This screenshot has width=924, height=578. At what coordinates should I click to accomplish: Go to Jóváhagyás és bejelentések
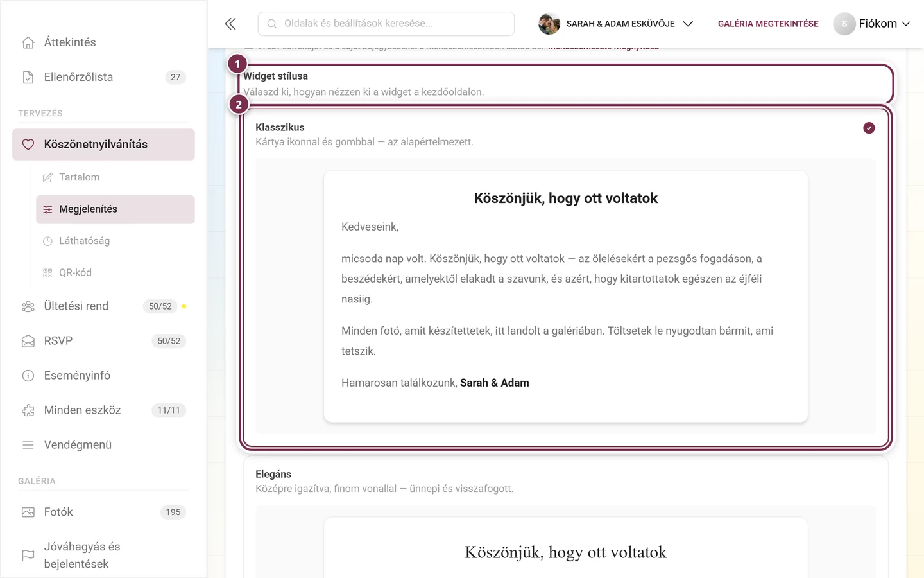pyautogui.click(x=103, y=555)
